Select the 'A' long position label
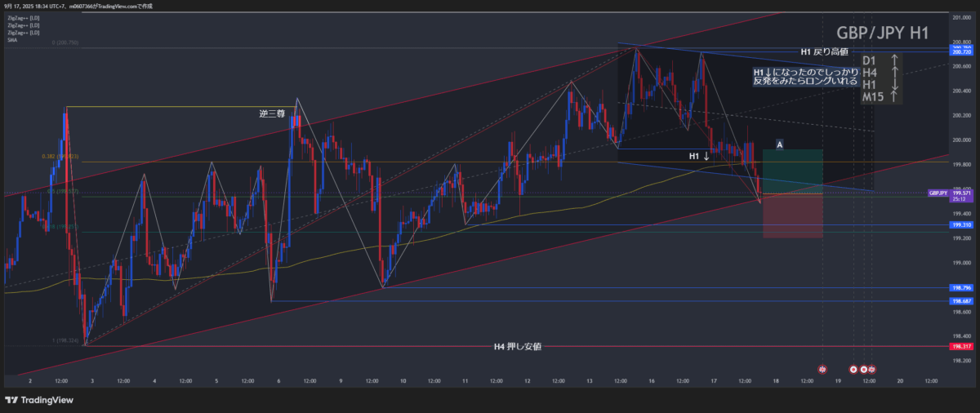Image resolution: width=980 pixels, height=413 pixels. click(780, 144)
